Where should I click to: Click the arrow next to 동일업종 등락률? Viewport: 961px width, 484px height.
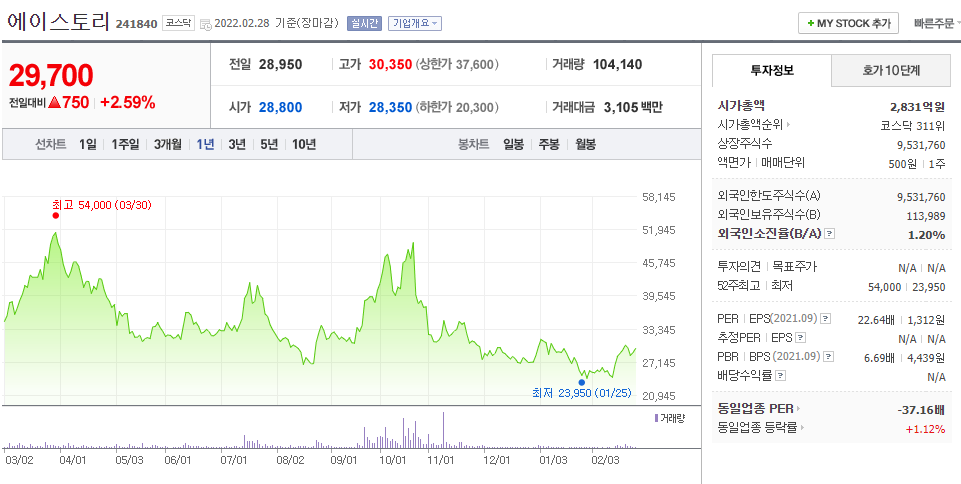click(803, 428)
